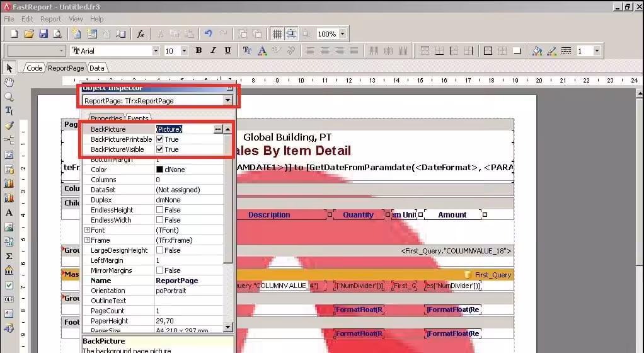This screenshot has height=353, width=644.
Task: Expand the Frame property node
Action: (x=87, y=240)
